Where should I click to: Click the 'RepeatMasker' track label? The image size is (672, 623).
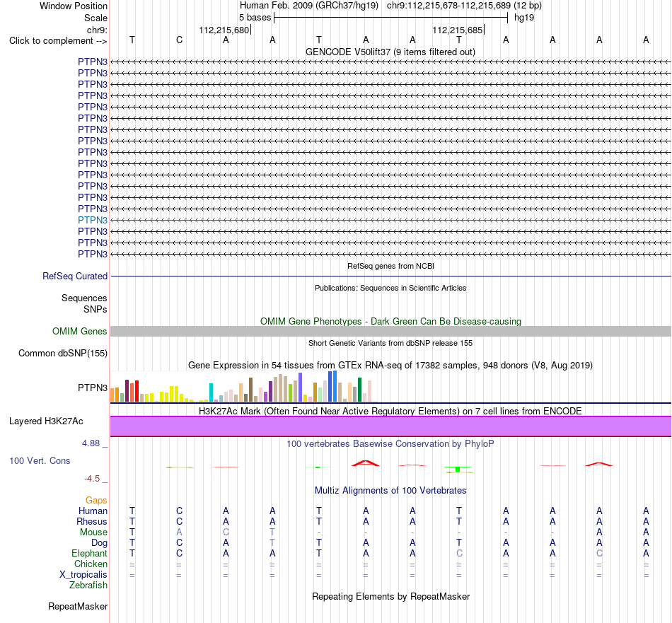tap(78, 606)
